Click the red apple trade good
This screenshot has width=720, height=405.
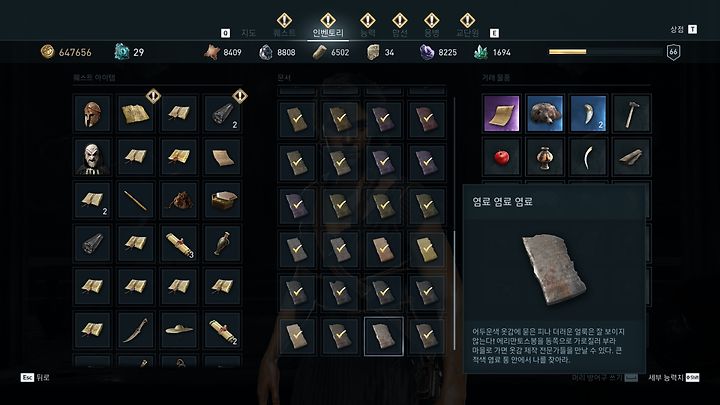click(x=501, y=158)
